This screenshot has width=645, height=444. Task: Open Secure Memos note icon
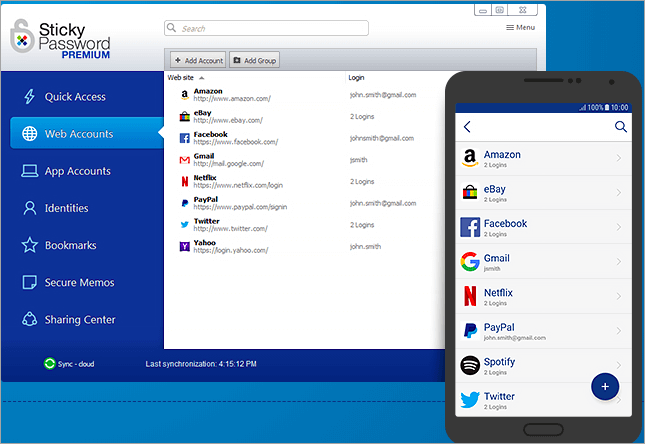(x=29, y=282)
